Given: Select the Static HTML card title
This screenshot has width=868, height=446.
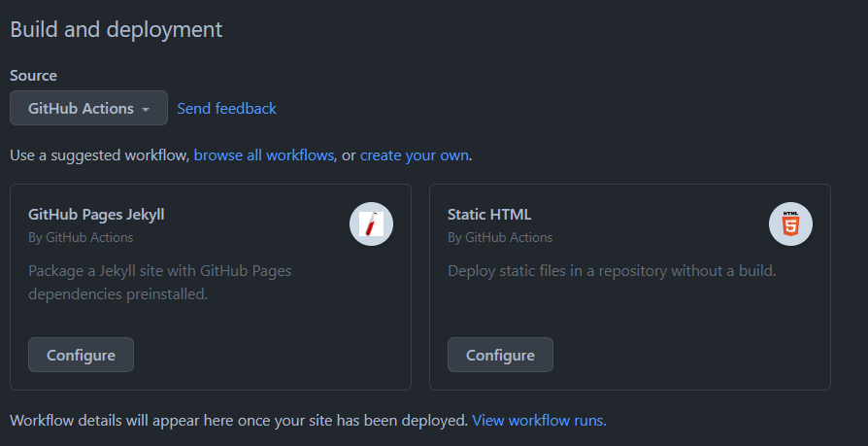Looking at the screenshot, I should 489,215.
